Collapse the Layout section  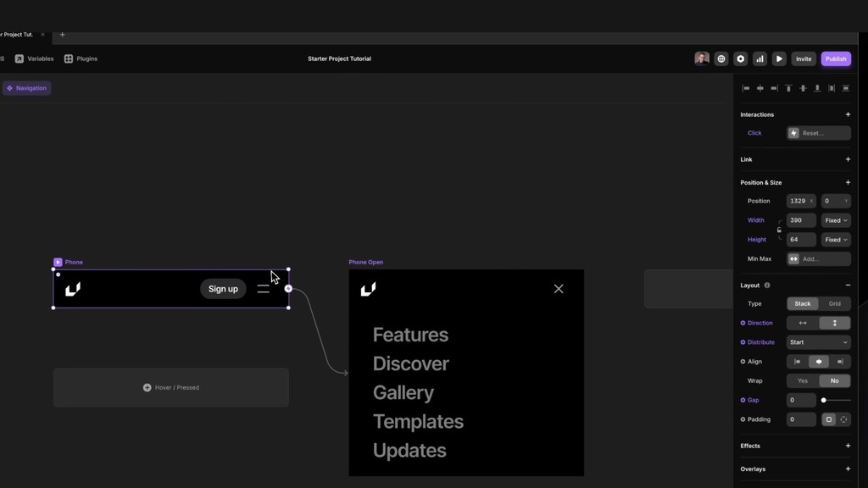point(848,286)
